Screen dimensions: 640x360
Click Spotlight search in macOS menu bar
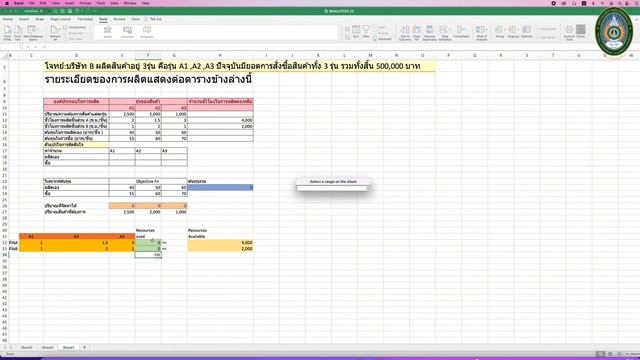(620, 3)
